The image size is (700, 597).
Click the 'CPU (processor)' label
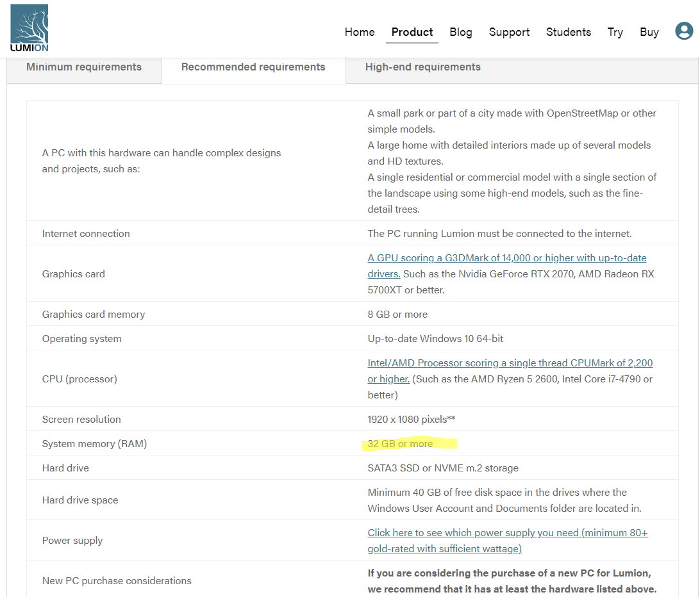point(79,379)
